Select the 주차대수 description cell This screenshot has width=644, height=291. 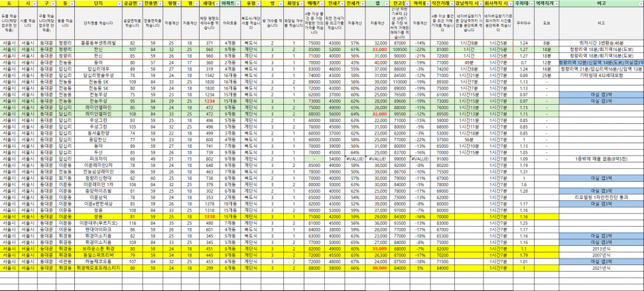[x=523, y=23]
